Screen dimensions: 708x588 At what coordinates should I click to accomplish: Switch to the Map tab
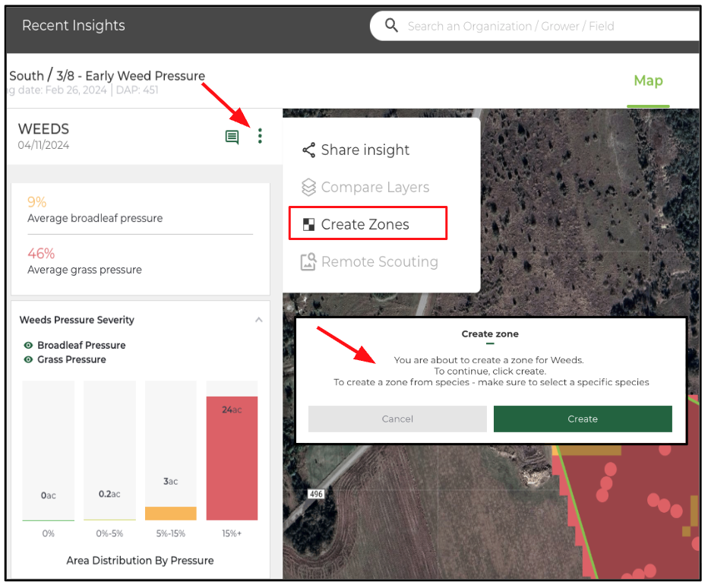click(x=648, y=81)
